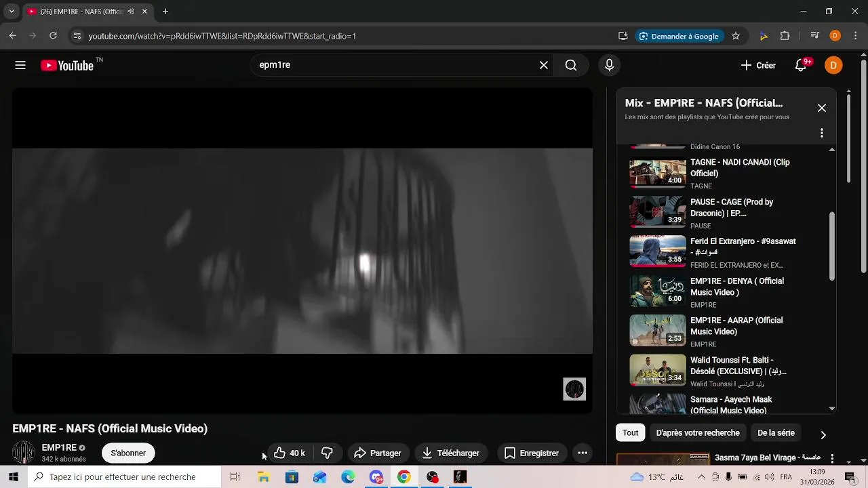The image size is (868, 488).
Task: Open Chrome three-dot menu
Action: point(854,36)
